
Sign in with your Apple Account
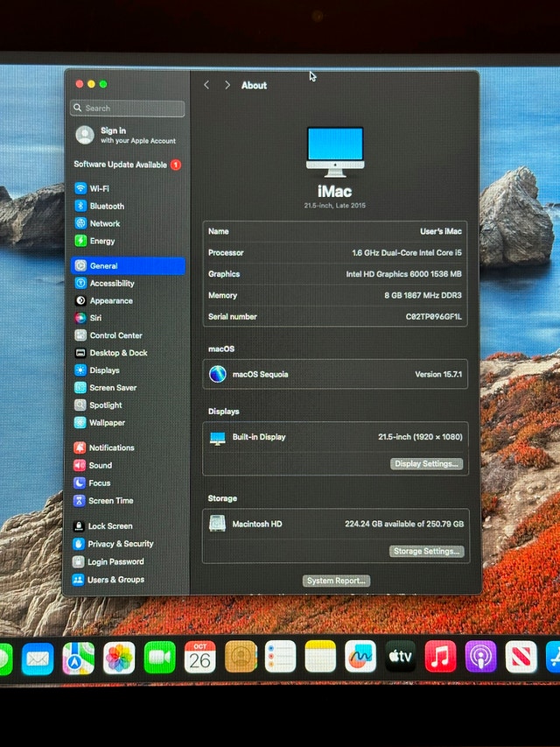pos(126,135)
